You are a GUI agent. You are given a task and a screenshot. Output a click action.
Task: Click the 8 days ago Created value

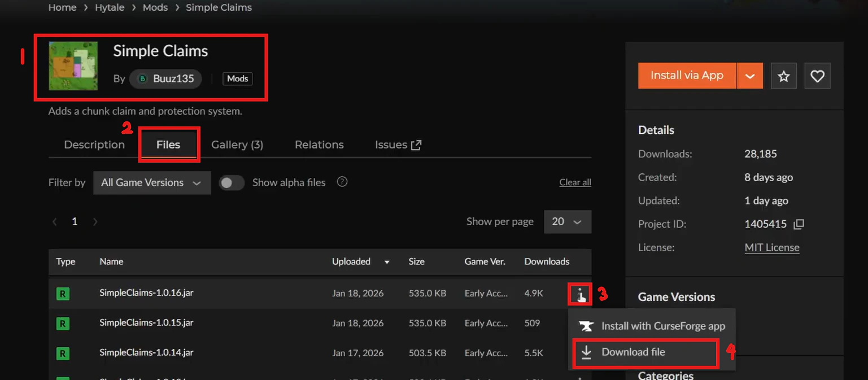(769, 177)
